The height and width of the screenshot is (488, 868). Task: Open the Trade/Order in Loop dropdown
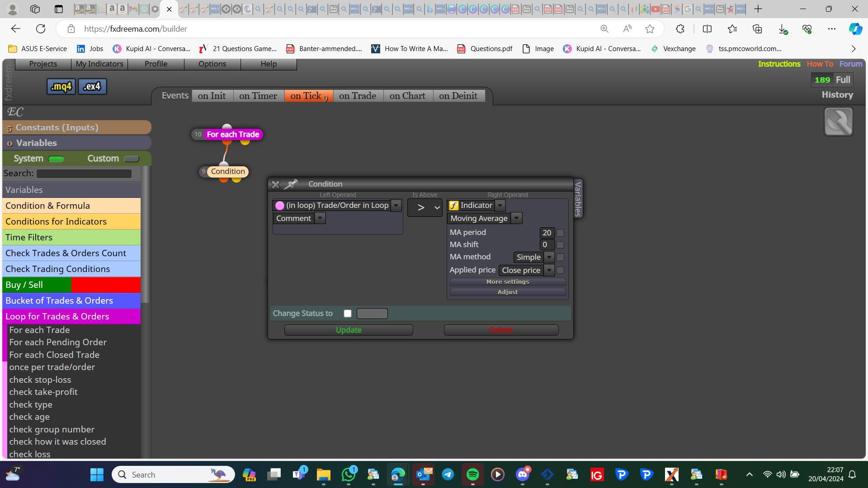point(396,206)
